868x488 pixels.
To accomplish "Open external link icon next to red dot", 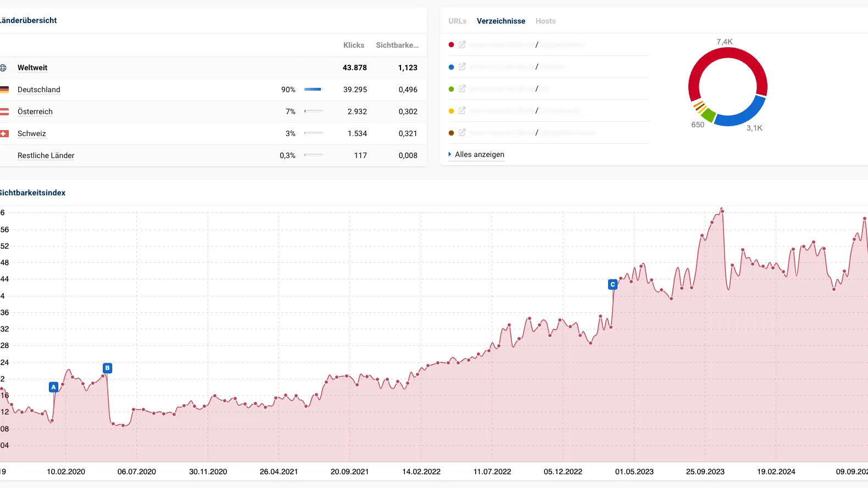I will tap(462, 44).
